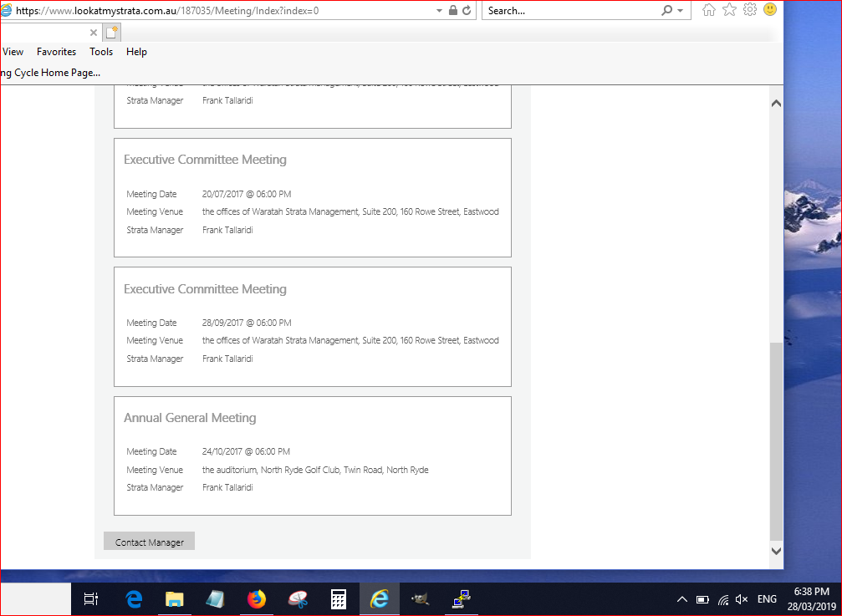Viewport: 842px width, 616px height.
Task: Expand the address bar dropdown arrow
Action: coord(440,11)
